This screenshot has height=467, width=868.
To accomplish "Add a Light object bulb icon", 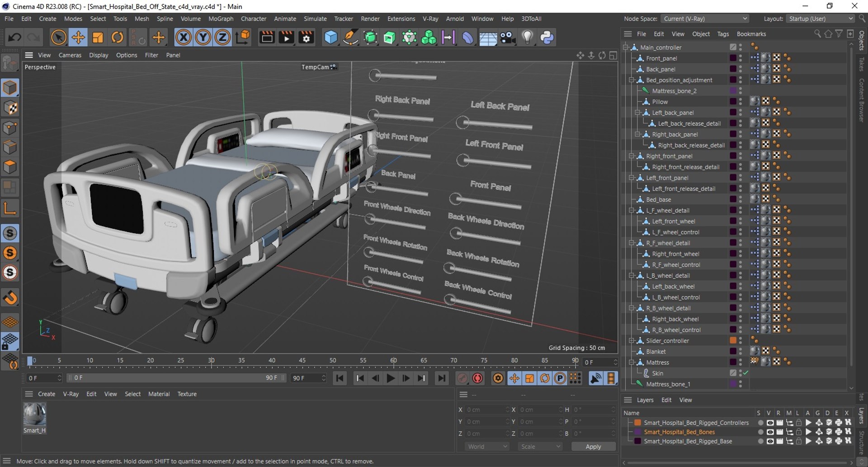I will point(527,38).
